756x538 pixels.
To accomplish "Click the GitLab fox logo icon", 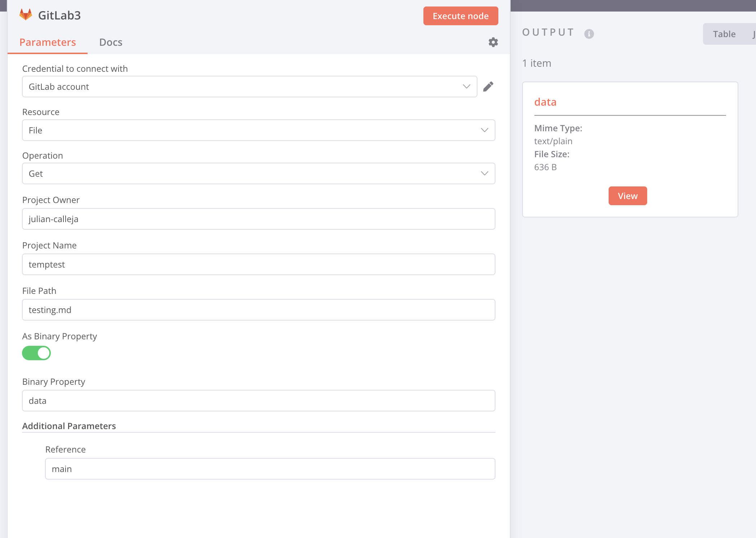I will pyautogui.click(x=26, y=15).
